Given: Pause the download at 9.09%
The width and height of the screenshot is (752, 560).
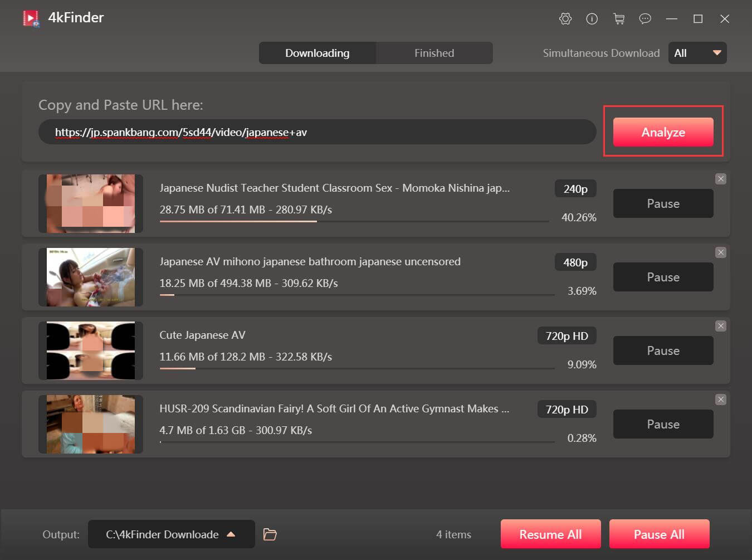Looking at the screenshot, I should pyautogui.click(x=663, y=350).
